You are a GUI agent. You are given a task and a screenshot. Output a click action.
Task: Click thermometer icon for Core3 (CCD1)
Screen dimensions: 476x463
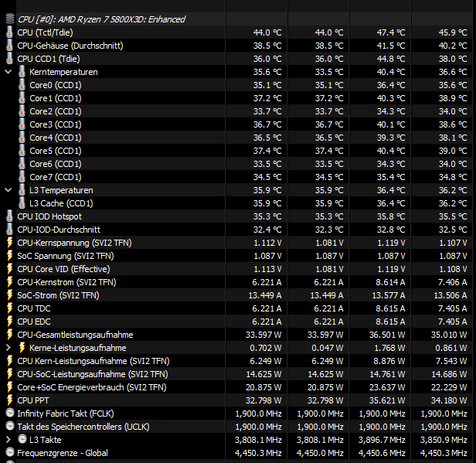(x=22, y=124)
